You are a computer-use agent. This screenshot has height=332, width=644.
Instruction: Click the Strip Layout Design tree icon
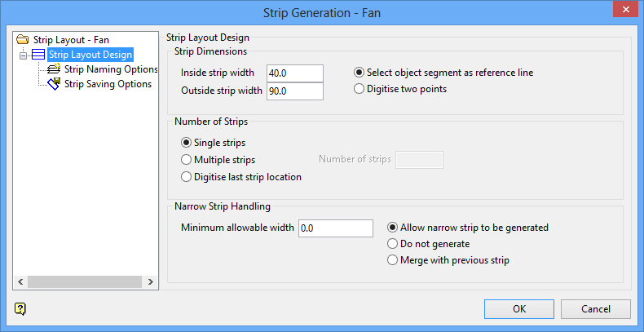coord(39,55)
